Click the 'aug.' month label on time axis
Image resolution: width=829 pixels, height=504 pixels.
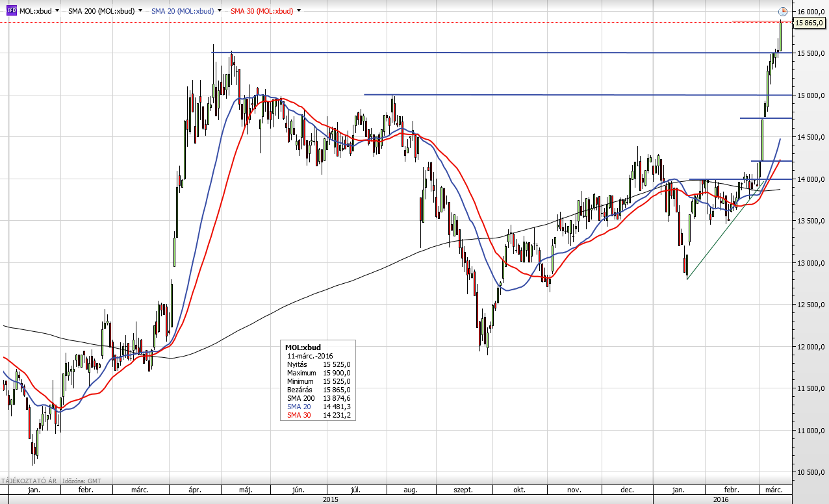[411, 490]
